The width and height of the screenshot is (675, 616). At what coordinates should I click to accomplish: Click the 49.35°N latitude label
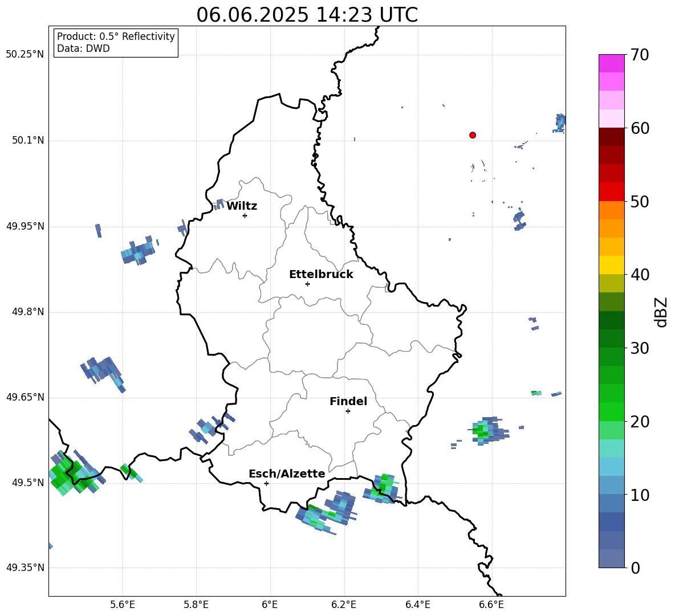(x=25, y=568)
